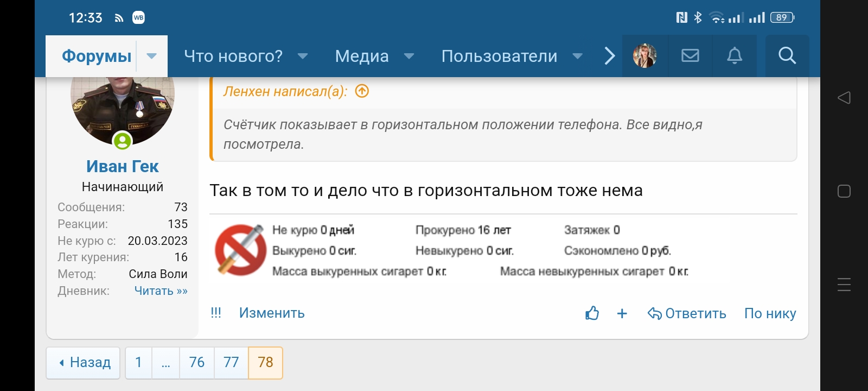This screenshot has height=391, width=868.
Task: Click the plus multi-quote icon
Action: point(622,313)
